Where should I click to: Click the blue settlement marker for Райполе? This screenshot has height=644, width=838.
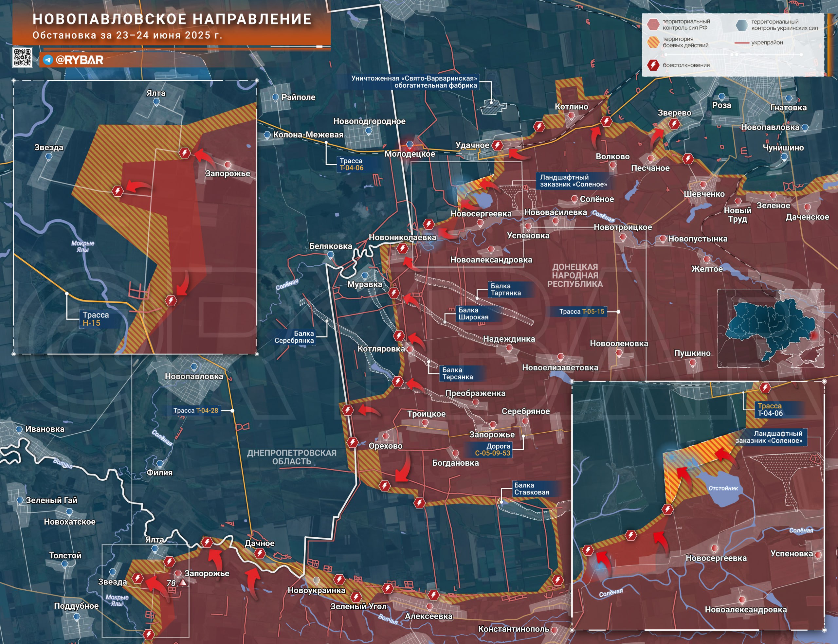[275, 98]
